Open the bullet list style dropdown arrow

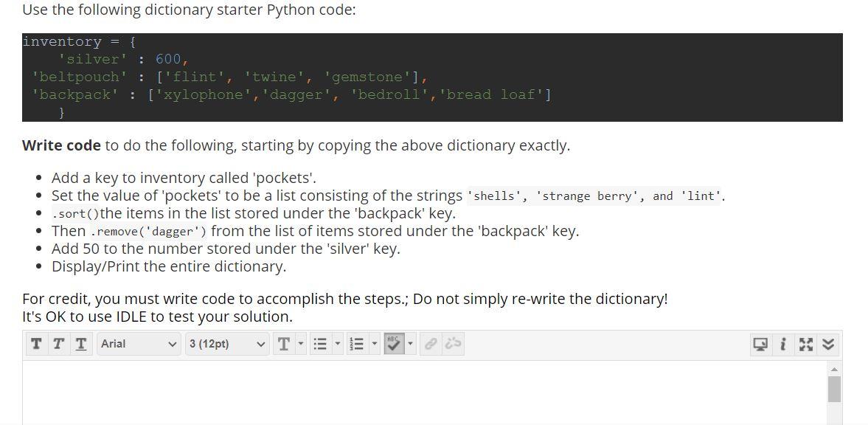point(338,344)
